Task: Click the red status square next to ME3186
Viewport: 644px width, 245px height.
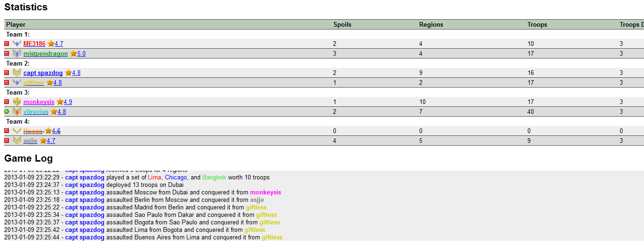Action: pyautogui.click(x=7, y=44)
